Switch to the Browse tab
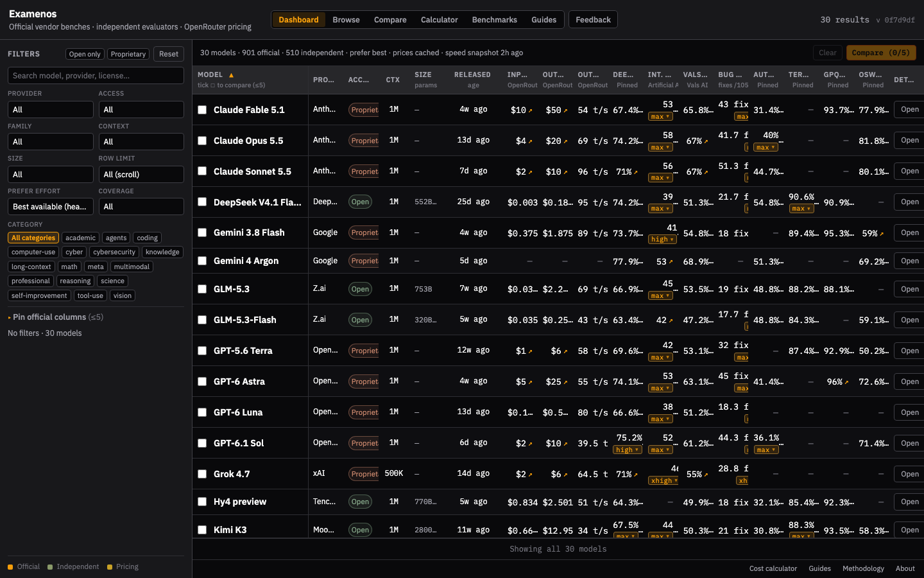924x578 pixels. 346,20
